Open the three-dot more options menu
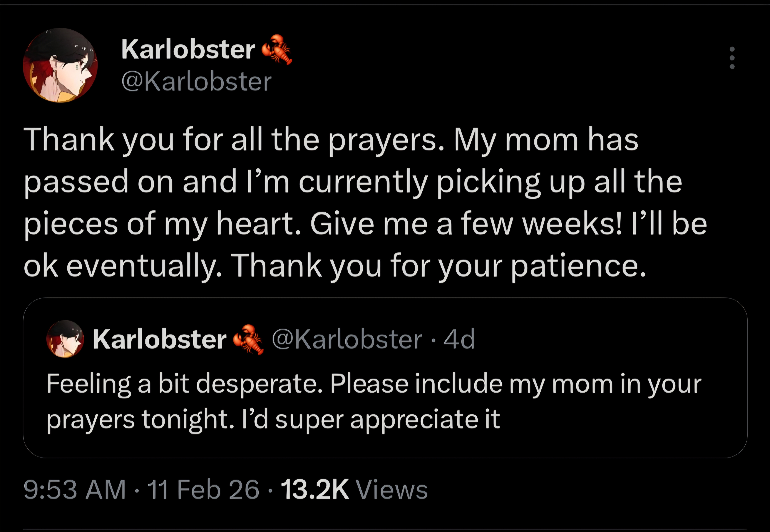Viewport: 770px width, 532px height. click(732, 58)
